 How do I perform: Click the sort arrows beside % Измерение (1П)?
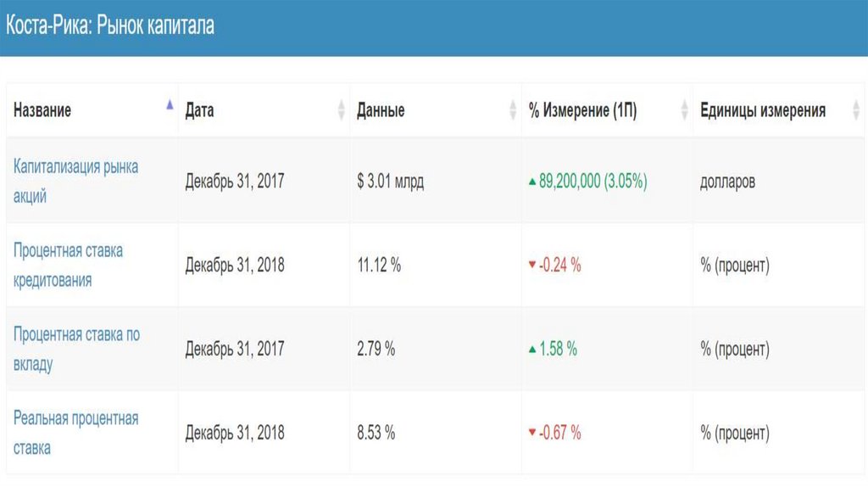click(x=684, y=110)
